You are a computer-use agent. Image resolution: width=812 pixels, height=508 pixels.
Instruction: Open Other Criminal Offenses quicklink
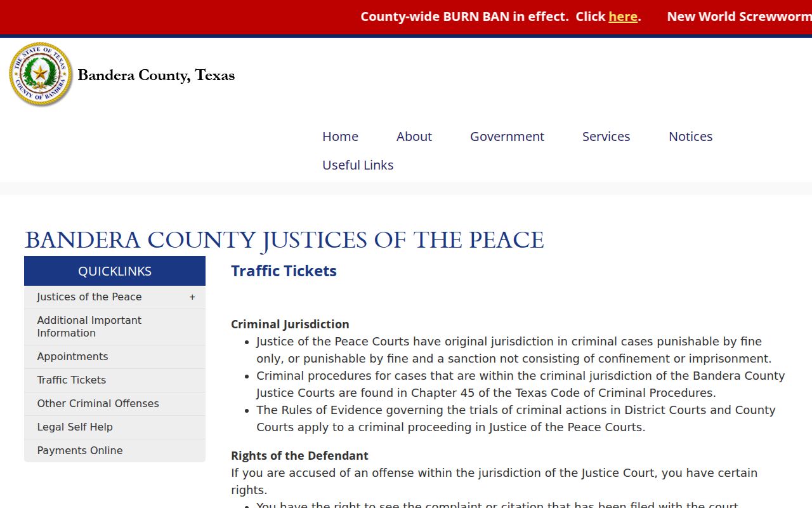[x=115, y=404]
